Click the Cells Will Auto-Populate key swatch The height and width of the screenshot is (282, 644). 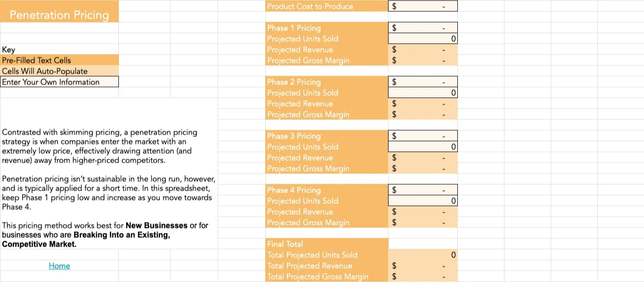click(59, 71)
